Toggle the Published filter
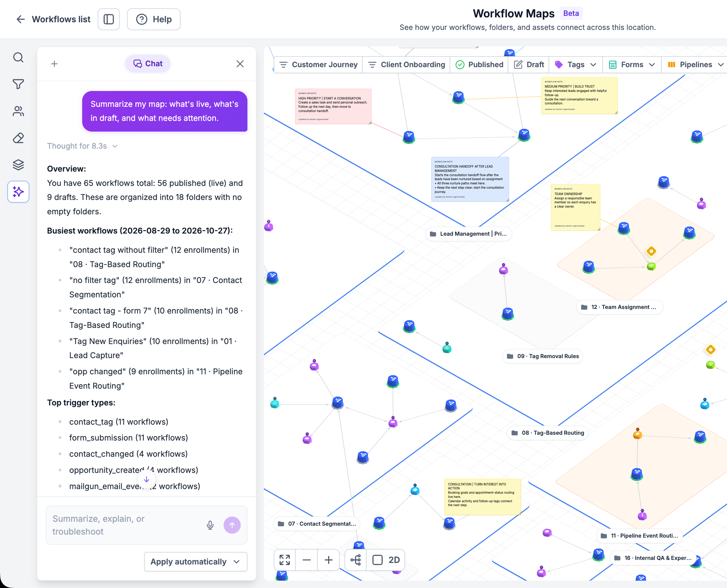This screenshot has width=727, height=588. click(x=479, y=65)
